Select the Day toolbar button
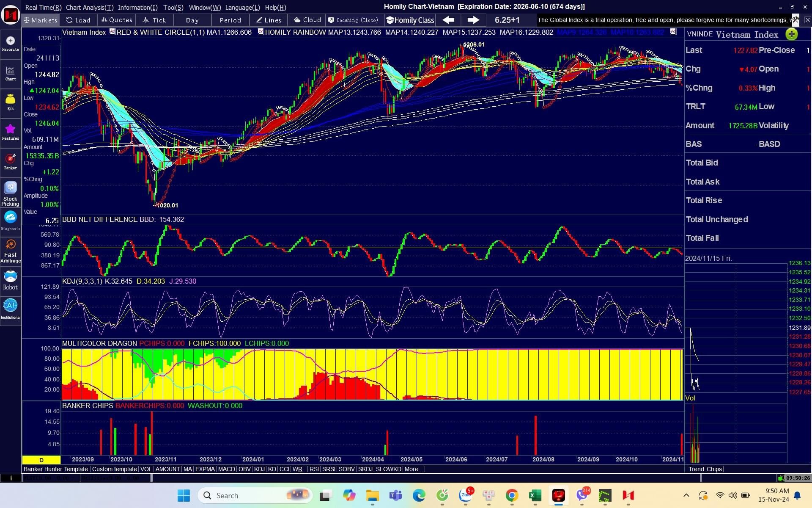Viewport: 812px width, 508px height. pyautogui.click(x=192, y=20)
